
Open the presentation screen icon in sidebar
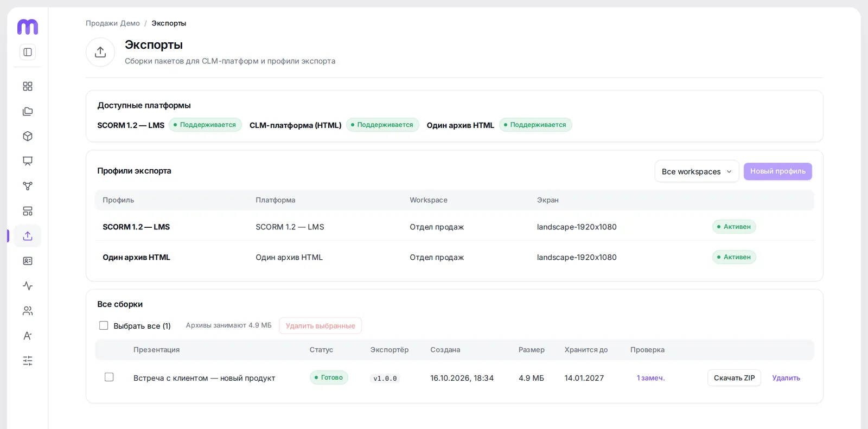pyautogui.click(x=28, y=161)
